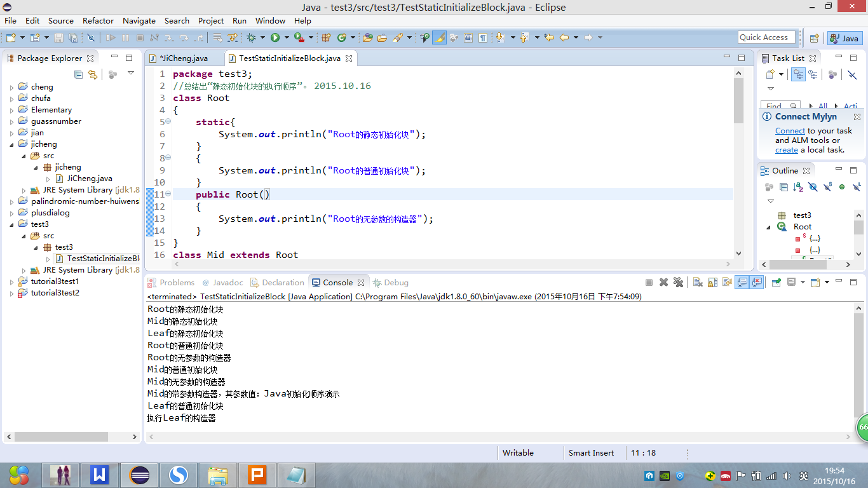
Task: Expand the cheng project
Action: [x=11, y=87]
